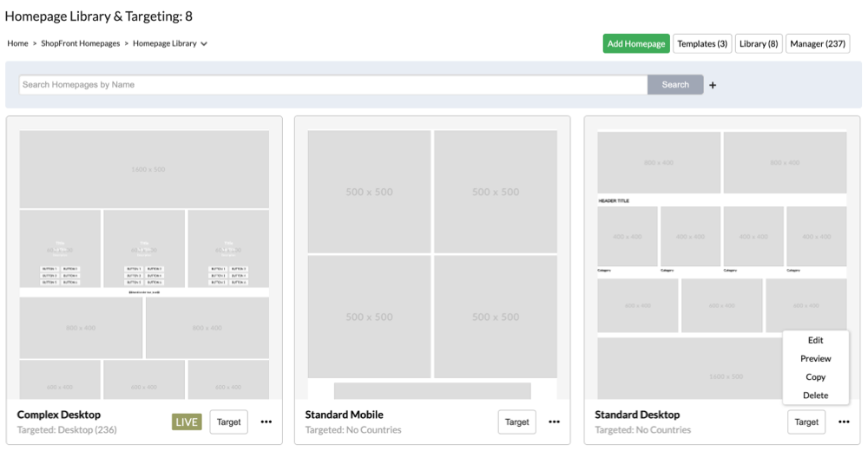Image resolution: width=868 pixels, height=451 pixels.
Task: Expand the Homepage Library breadcrumb dropdown
Action: point(204,43)
